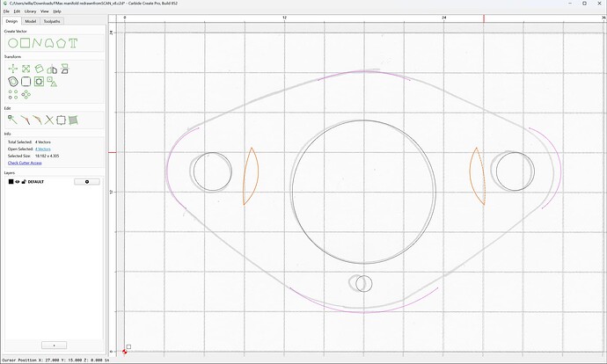Open the Linear Array tool
This screenshot has height=364, width=607.
point(13,94)
